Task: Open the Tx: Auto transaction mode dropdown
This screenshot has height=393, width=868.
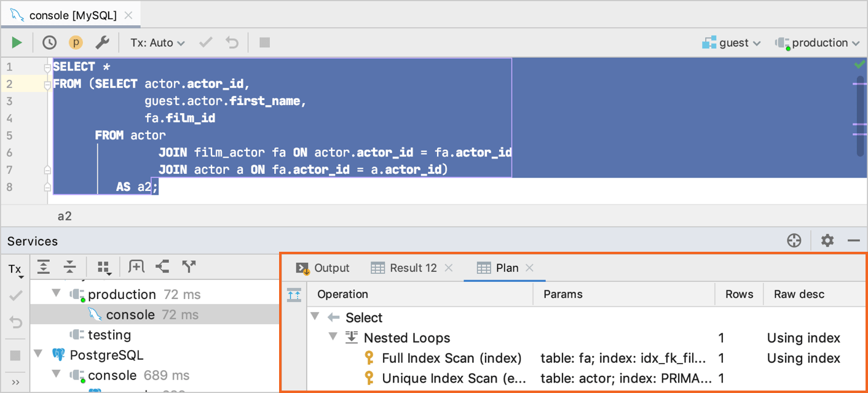Action: pyautogui.click(x=157, y=43)
